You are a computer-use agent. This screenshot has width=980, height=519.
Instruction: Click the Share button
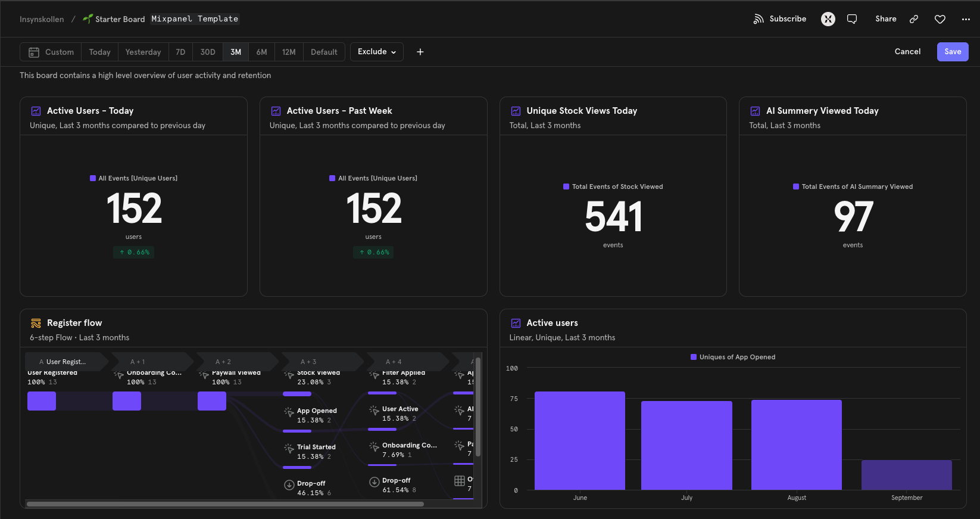tap(885, 19)
